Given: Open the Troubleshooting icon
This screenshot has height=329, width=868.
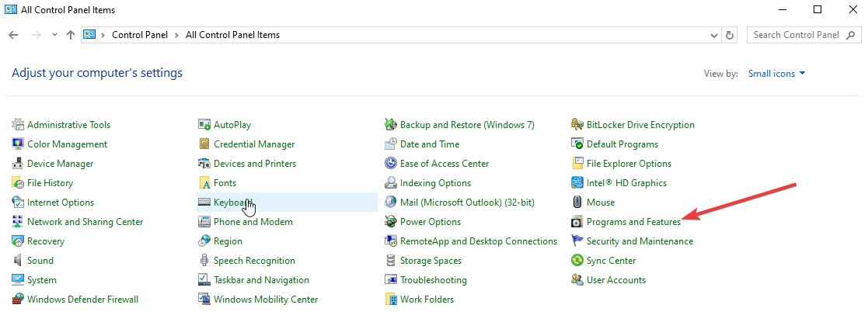Looking at the screenshot, I should coord(391,280).
